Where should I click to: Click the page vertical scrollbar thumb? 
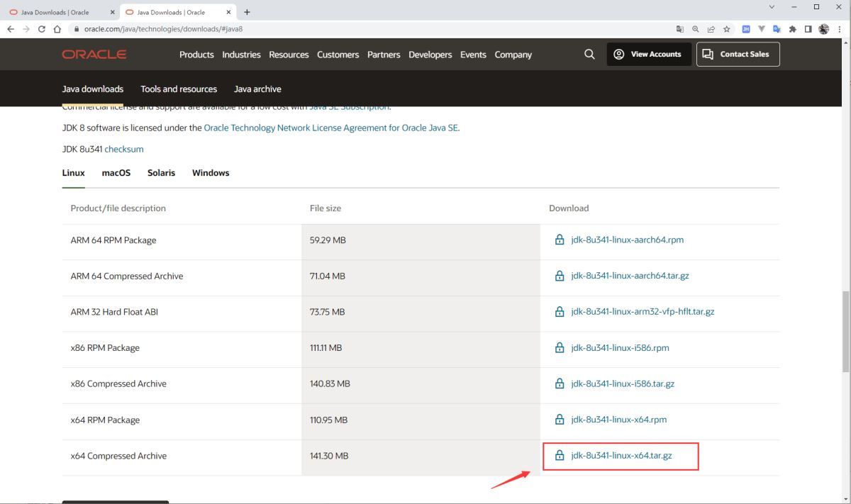(845, 331)
